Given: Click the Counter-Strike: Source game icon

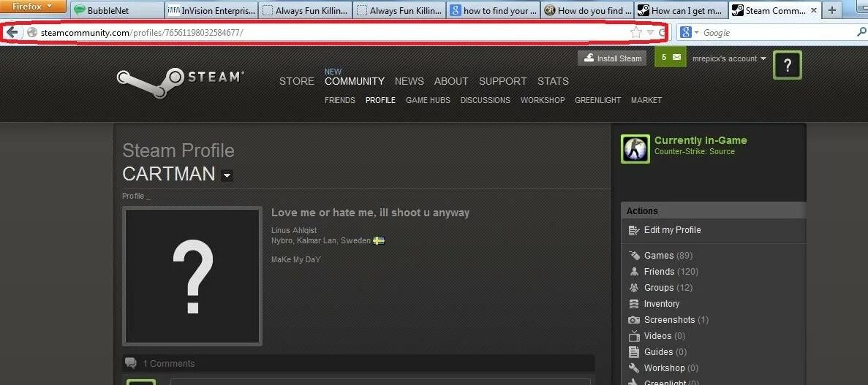Looking at the screenshot, I should point(635,148).
